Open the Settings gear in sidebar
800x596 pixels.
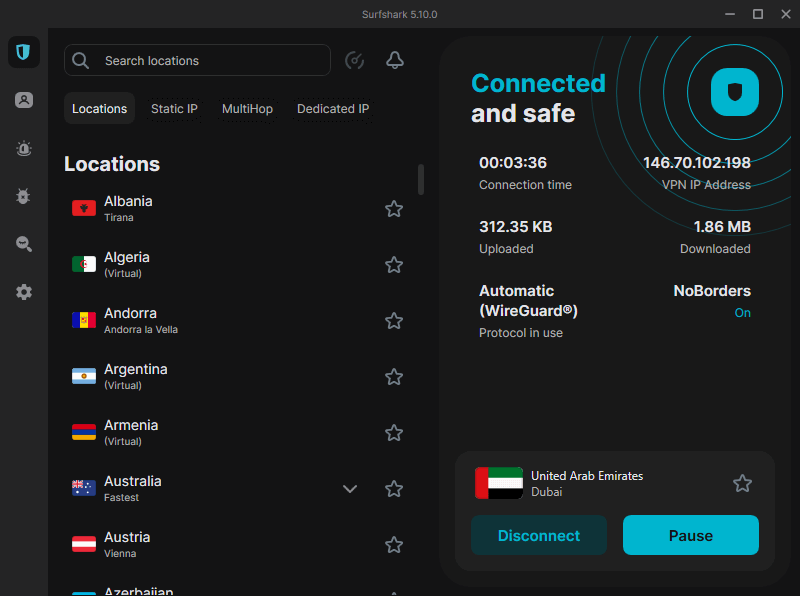point(23,292)
